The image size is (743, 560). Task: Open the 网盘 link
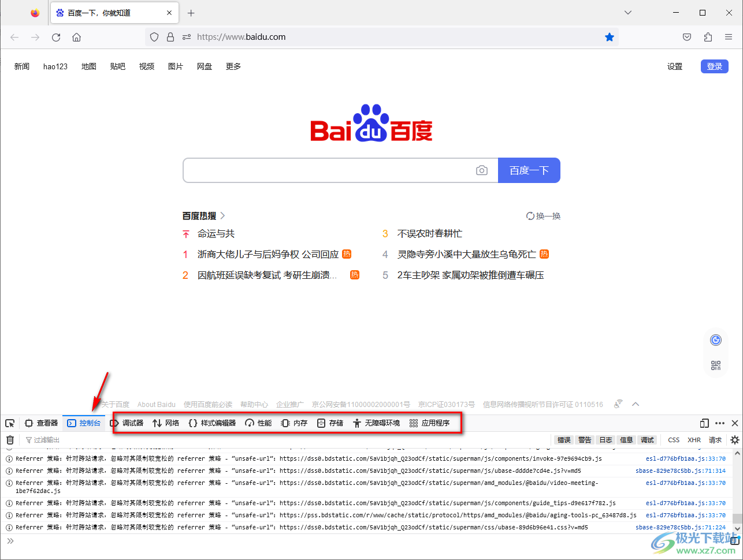pyautogui.click(x=205, y=66)
